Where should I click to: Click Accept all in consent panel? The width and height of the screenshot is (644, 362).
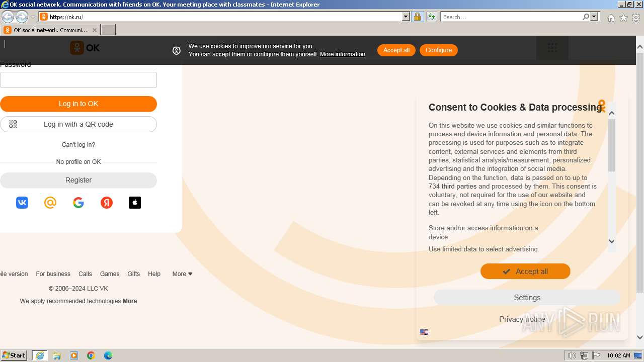[525, 271]
